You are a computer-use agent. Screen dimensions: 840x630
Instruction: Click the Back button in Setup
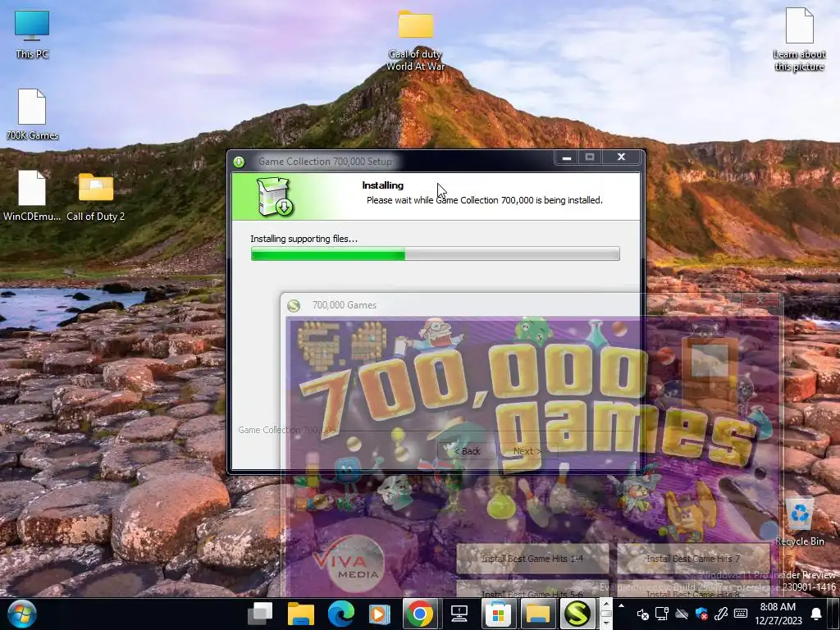coord(467,451)
